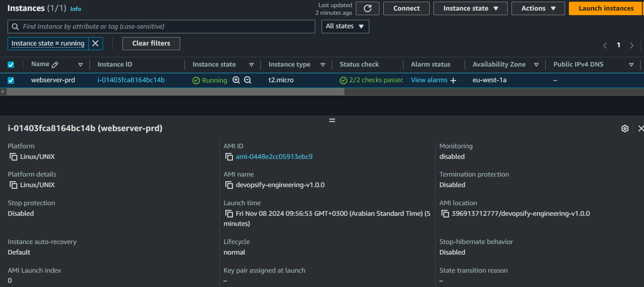Toggle the select-all instances checkbox

click(11, 64)
